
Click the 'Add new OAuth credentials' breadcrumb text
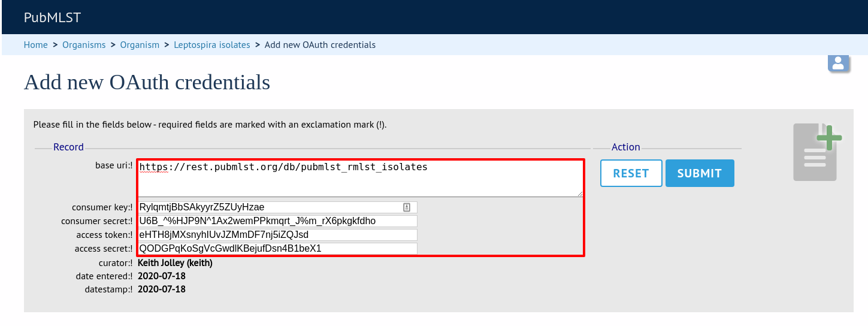pos(320,45)
